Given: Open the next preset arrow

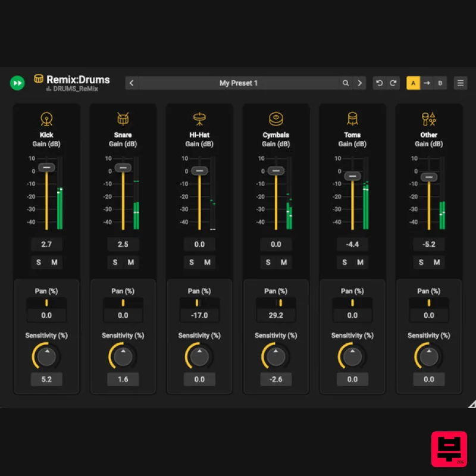Looking at the screenshot, I should click(360, 83).
